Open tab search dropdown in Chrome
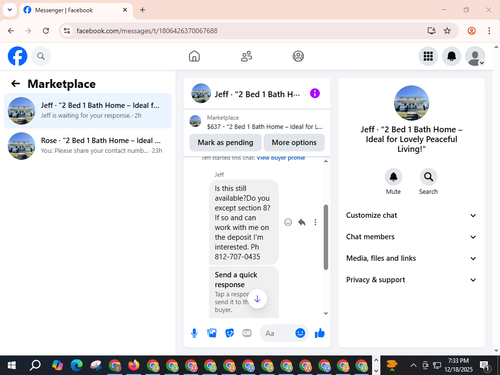 pos(10,10)
